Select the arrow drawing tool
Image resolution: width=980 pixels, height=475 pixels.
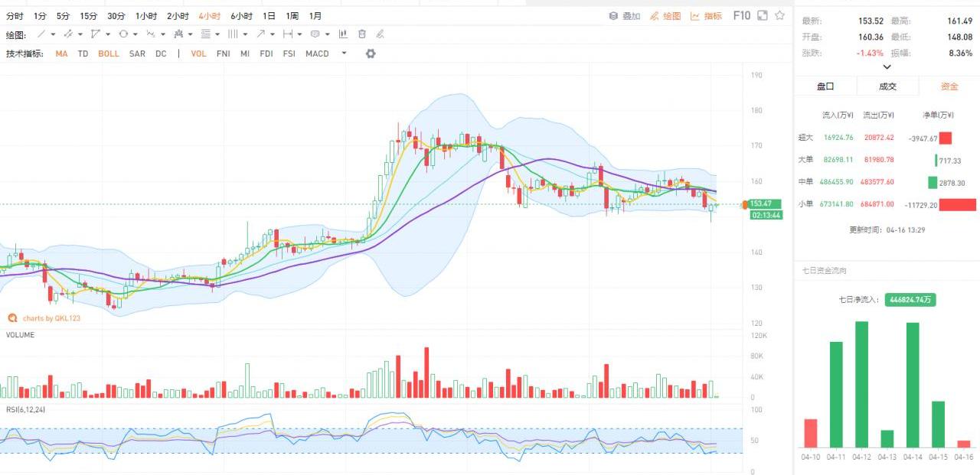pos(261,34)
